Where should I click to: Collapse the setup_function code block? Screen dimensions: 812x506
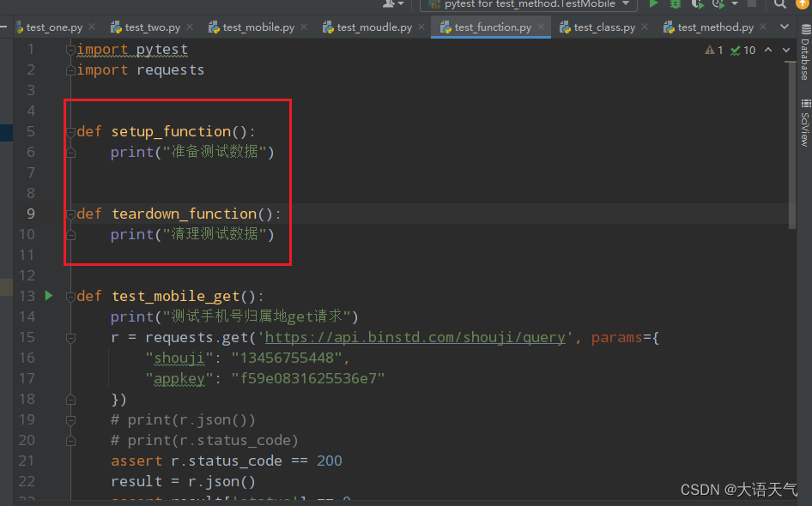(x=71, y=130)
